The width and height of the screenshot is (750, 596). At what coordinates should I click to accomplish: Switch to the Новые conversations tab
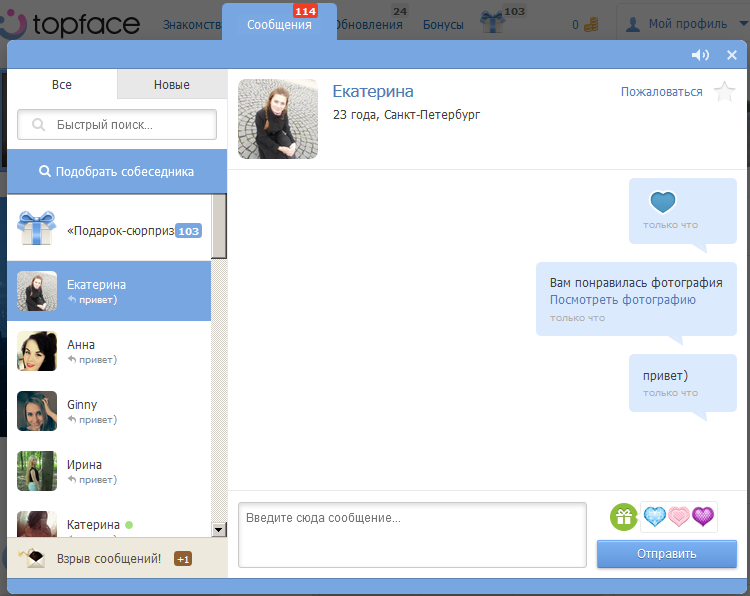click(x=172, y=84)
